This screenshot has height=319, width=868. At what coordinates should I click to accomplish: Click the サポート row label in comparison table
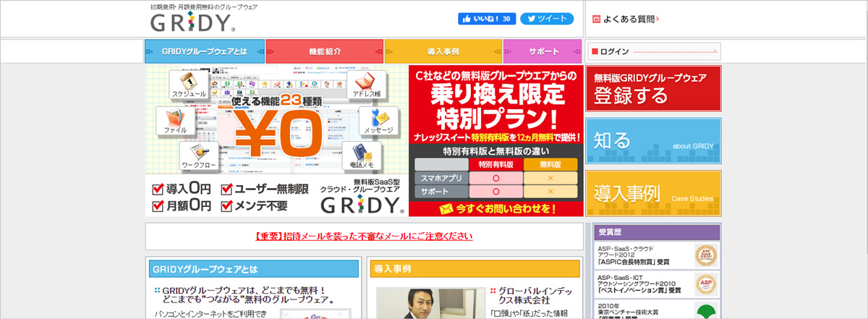(441, 192)
